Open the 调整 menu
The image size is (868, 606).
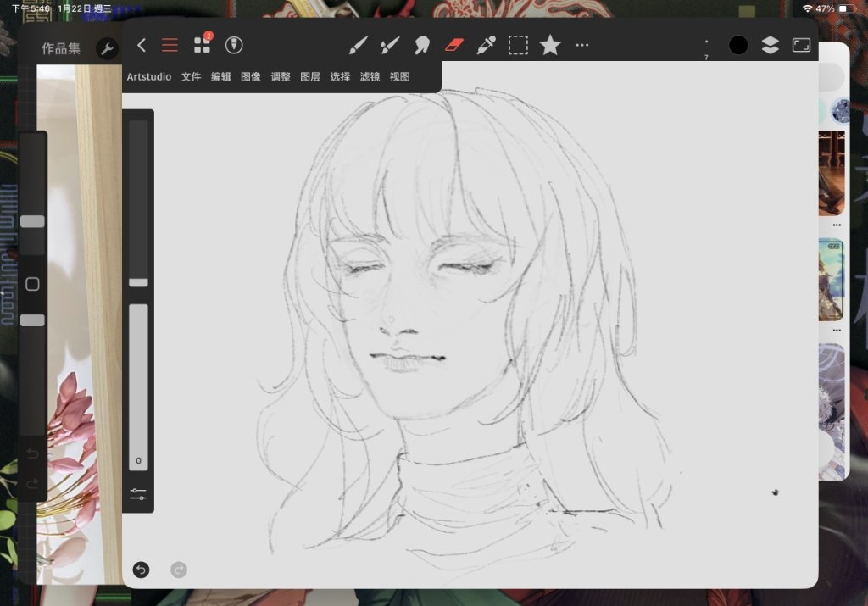tap(281, 77)
